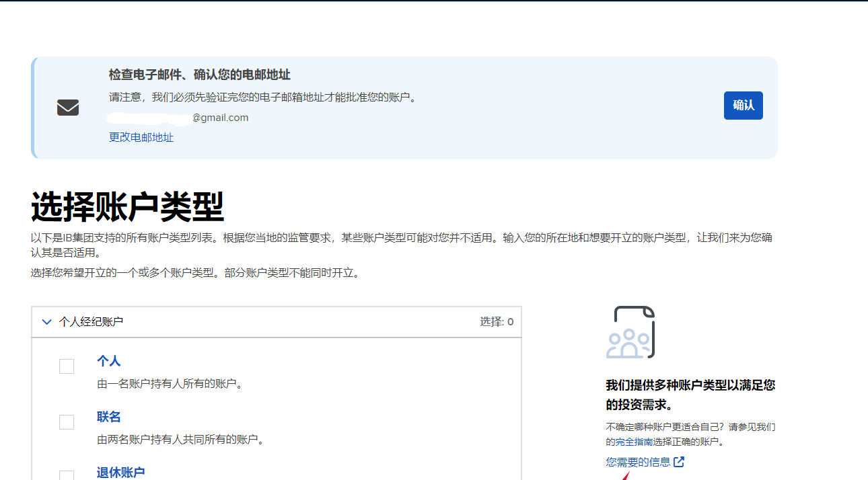Image resolution: width=868 pixels, height=480 pixels.
Task: Enable the 退休账户 checkbox
Action: click(x=67, y=475)
